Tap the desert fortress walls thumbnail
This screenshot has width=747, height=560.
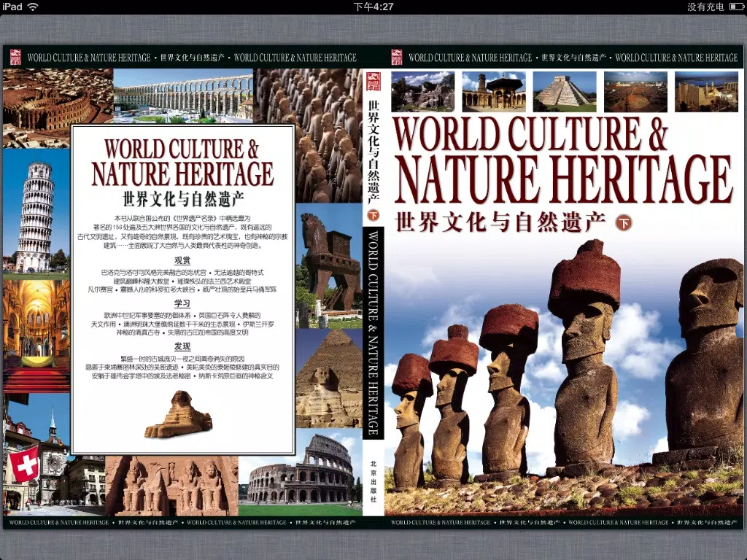click(706, 91)
